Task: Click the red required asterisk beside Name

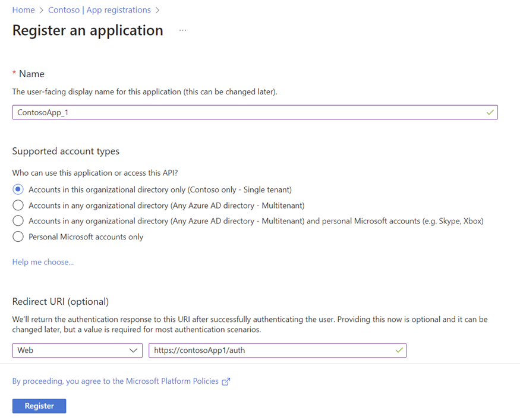Action: point(14,74)
